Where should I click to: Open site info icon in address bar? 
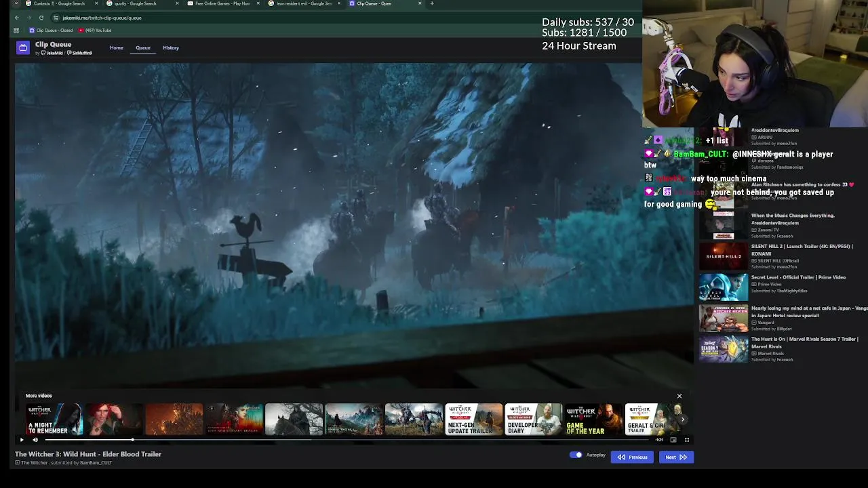point(56,18)
